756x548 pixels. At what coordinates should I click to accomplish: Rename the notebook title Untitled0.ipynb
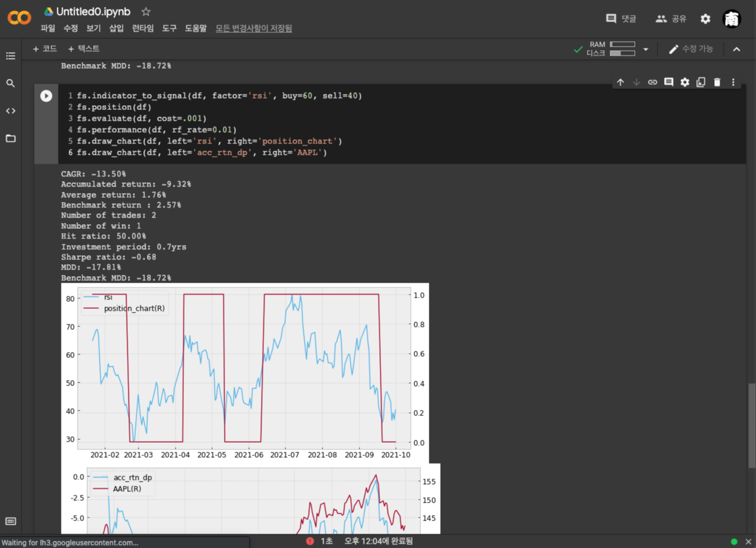pos(93,11)
